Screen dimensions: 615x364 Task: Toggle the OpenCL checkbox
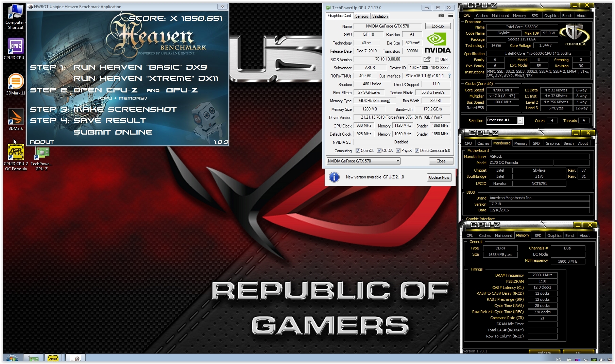[x=358, y=151]
